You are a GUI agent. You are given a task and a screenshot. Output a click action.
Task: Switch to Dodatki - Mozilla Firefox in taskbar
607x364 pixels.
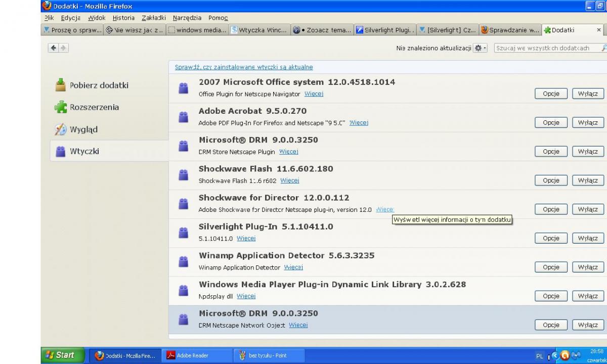(125, 355)
